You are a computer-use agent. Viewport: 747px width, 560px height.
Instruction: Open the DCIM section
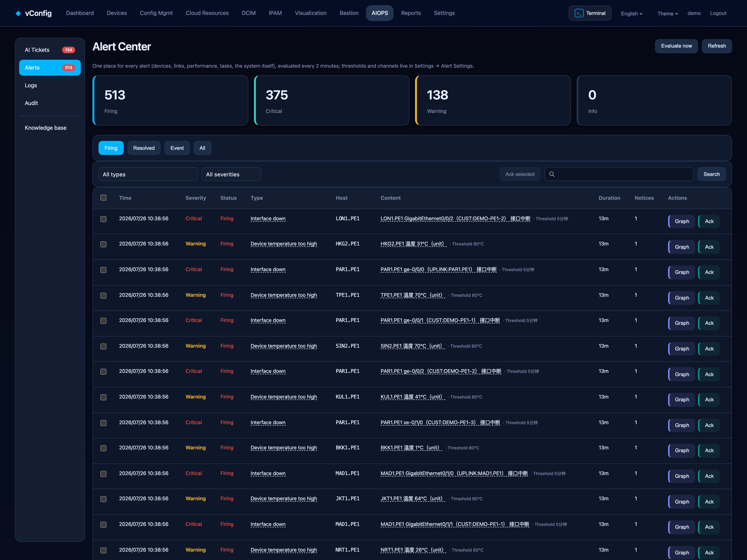coord(249,13)
